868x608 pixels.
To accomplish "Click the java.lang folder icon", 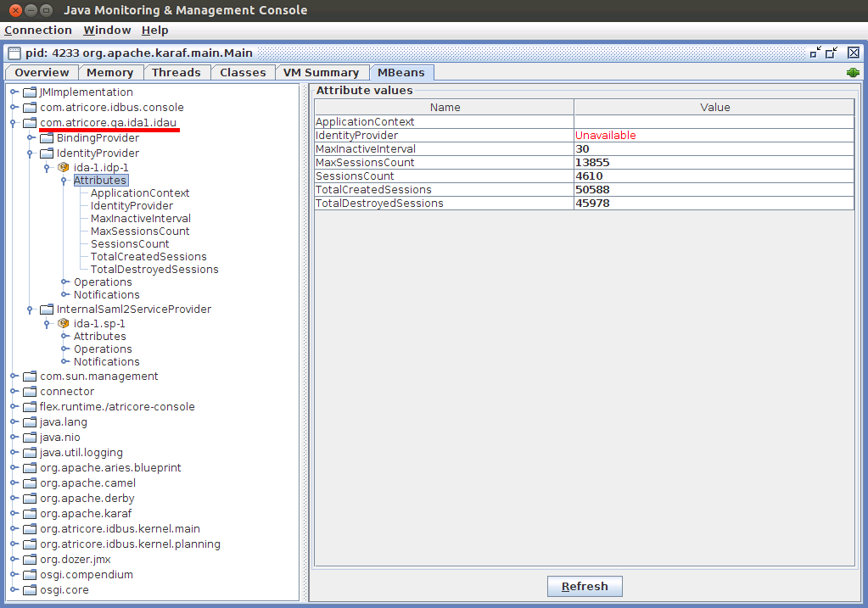I will (x=30, y=422).
